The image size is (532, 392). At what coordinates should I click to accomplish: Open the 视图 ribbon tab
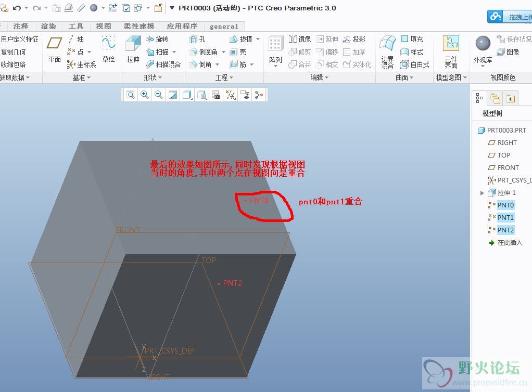point(104,26)
